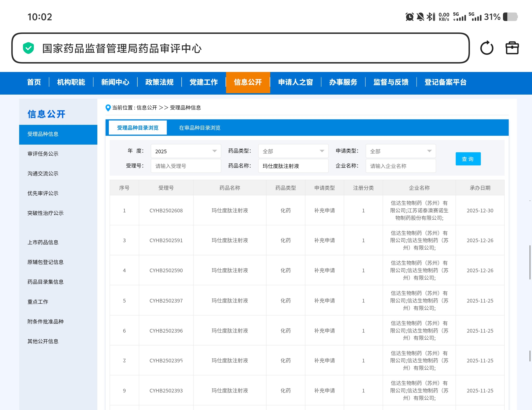Tap the battery indicator icon

pyautogui.click(x=510, y=17)
